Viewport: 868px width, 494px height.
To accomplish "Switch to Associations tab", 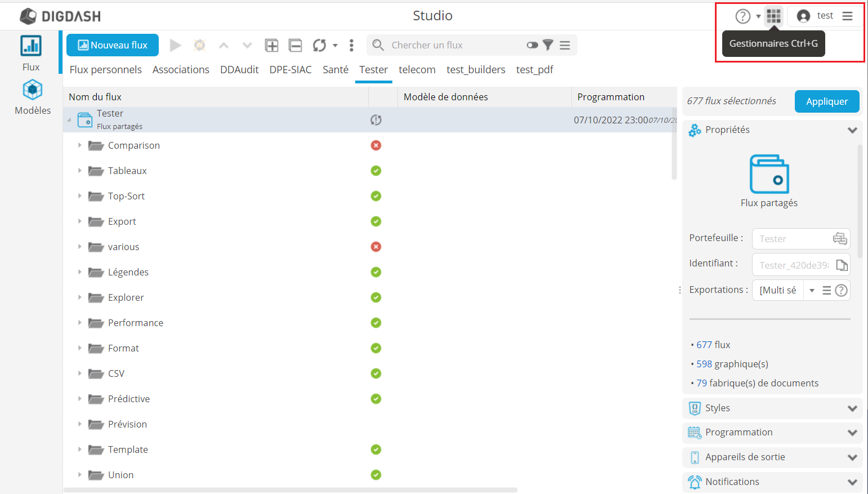I will pyautogui.click(x=181, y=69).
